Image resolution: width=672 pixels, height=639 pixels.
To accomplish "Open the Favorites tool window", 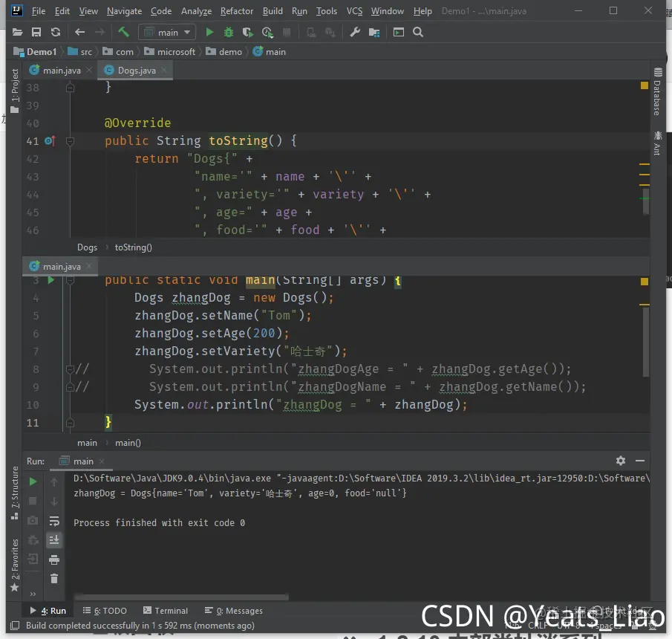I will 15,565.
